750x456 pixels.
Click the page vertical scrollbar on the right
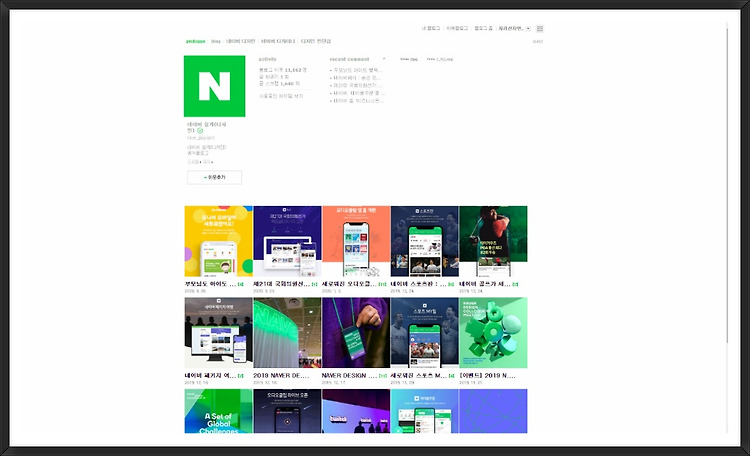[x=727, y=184]
